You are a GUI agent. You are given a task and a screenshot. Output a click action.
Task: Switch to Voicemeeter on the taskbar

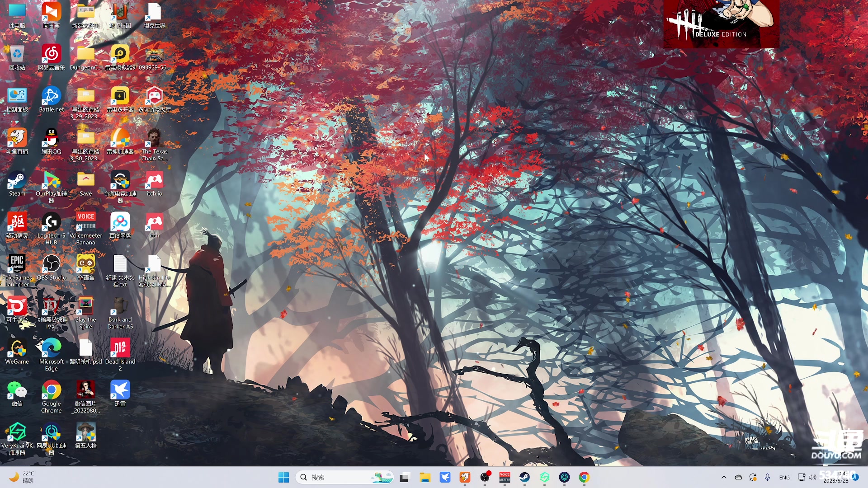click(x=505, y=477)
